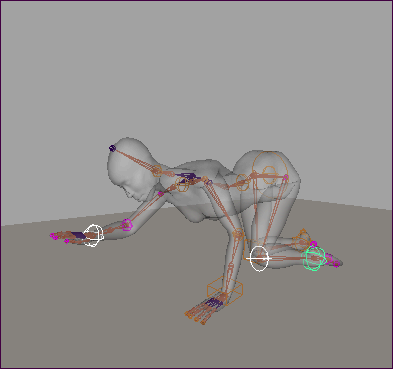This screenshot has width=393, height=369.
Task: Select the orange spine circle at the waist
Action: [242, 182]
